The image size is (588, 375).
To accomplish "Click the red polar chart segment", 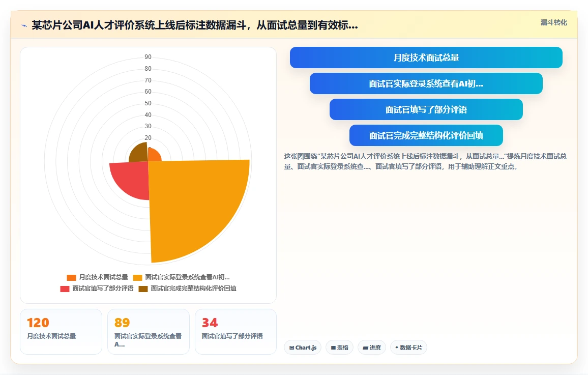I will (131, 179).
